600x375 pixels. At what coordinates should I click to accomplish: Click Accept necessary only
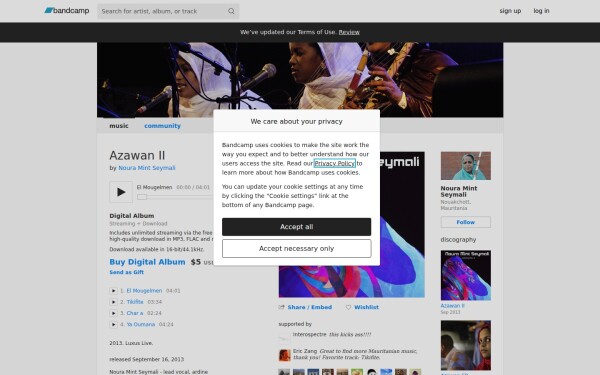click(x=297, y=249)
